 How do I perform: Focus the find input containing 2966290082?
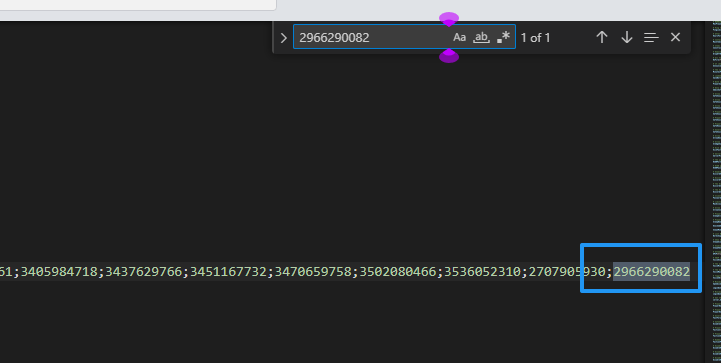point(372,38)
